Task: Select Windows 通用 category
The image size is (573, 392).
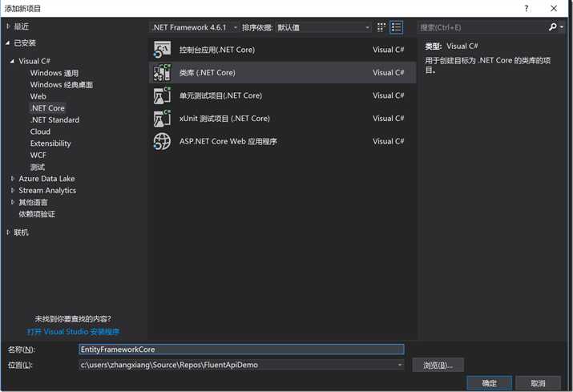Action: coord(54,73)
